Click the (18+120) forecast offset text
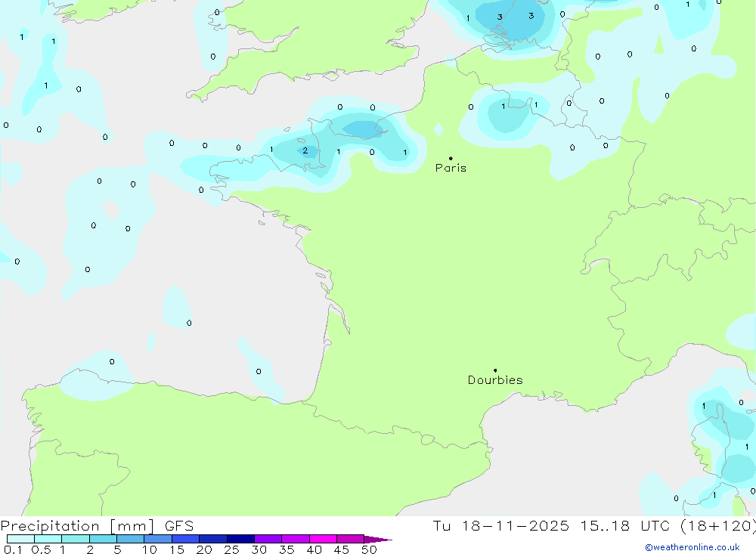 click(718, 525)
